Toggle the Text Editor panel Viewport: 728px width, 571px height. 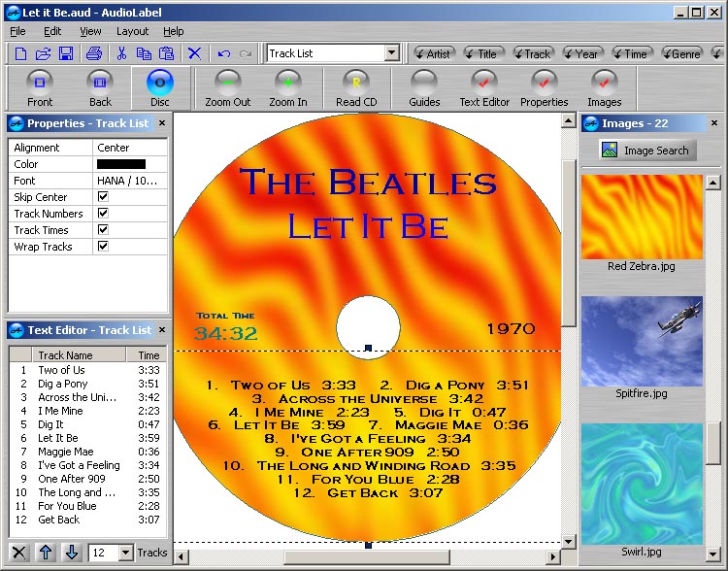point(484,88)
